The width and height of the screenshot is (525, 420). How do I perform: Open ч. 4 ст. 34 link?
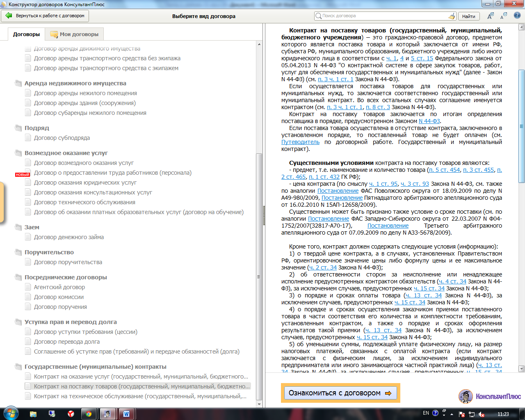[x=452, y=281]
